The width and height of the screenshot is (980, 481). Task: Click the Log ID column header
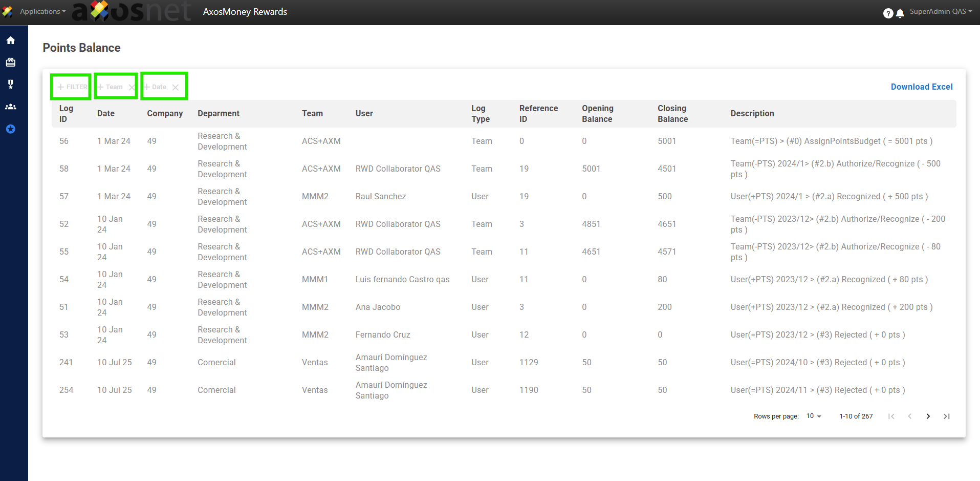click(66, 114)
